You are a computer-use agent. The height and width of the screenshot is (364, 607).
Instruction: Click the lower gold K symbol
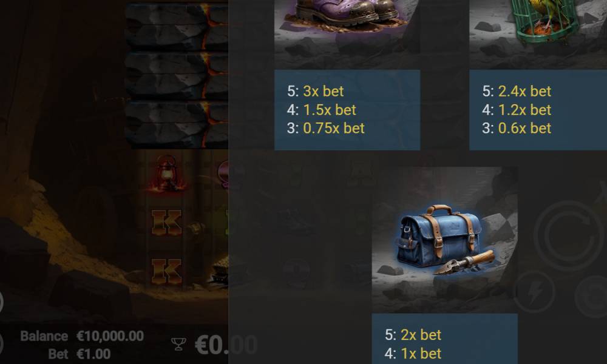click(x=166, y=272)
